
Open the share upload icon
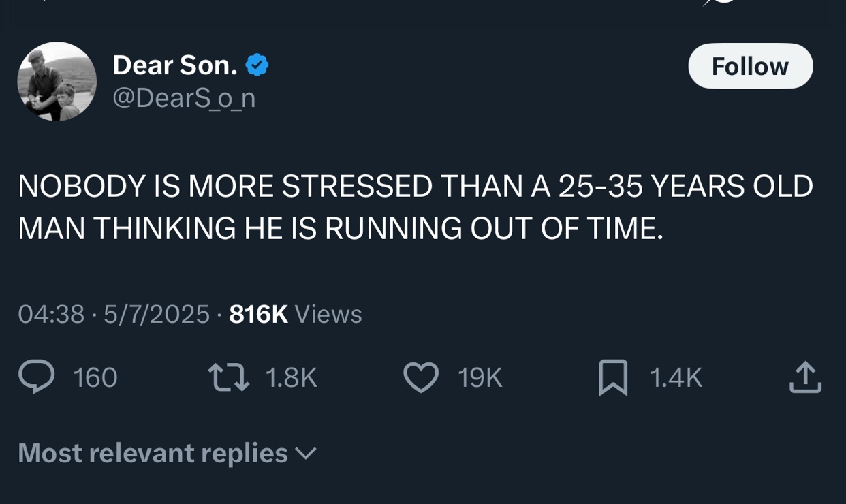805,377
